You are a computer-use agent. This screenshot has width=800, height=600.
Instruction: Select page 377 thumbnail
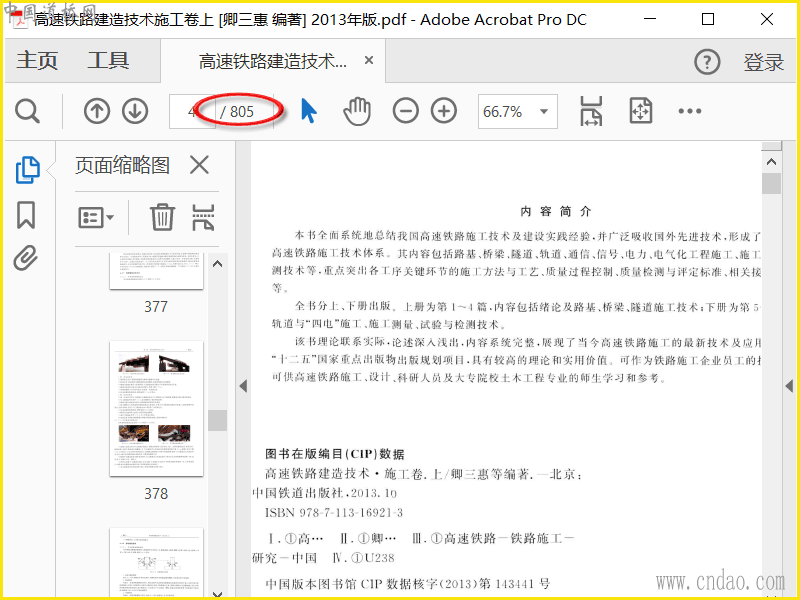click(x=156, y=271)
